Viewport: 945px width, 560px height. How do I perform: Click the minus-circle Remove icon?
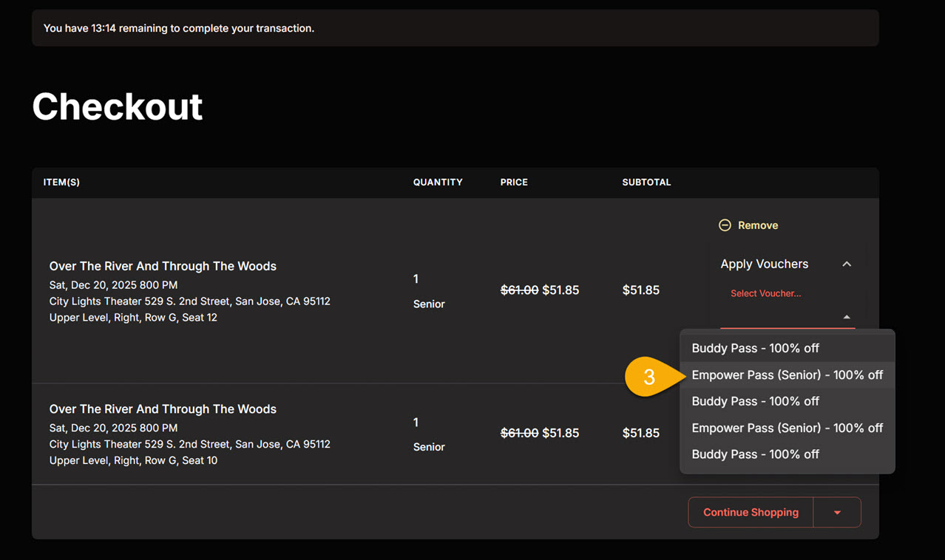725,225
